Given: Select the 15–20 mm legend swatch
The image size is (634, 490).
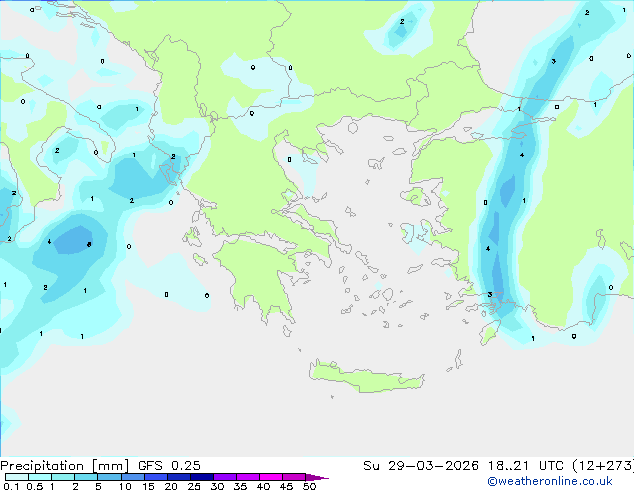Looking at the screenshot, I should [156, 477].
